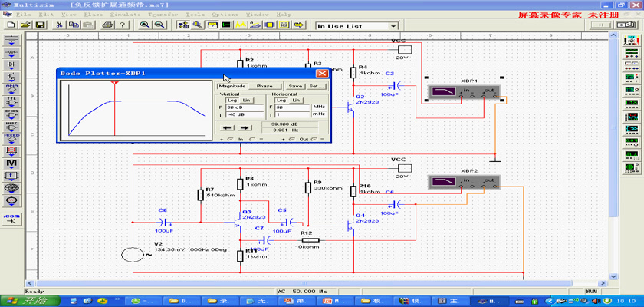Open the CMOS component bin

pos(12,114)
